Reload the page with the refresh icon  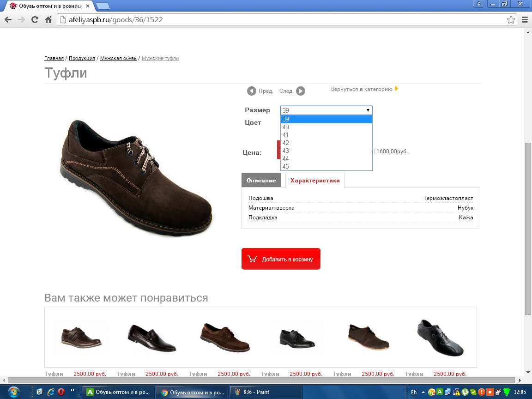click(35, 20)
